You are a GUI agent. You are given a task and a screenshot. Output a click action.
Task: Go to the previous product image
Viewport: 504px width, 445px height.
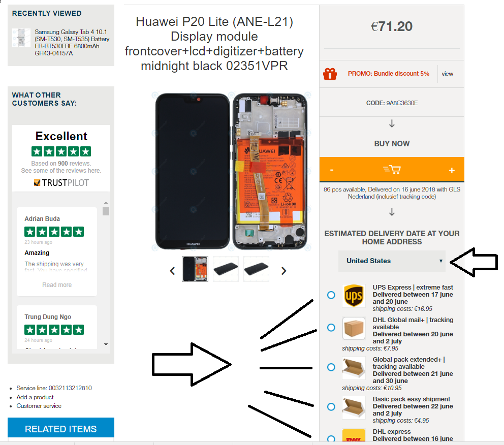tap(173, 271)
